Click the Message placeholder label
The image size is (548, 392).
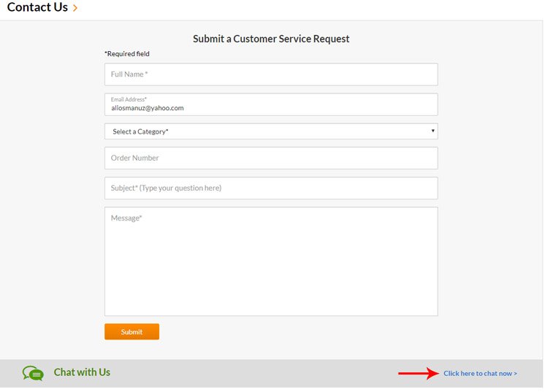(x=126, y=218)
